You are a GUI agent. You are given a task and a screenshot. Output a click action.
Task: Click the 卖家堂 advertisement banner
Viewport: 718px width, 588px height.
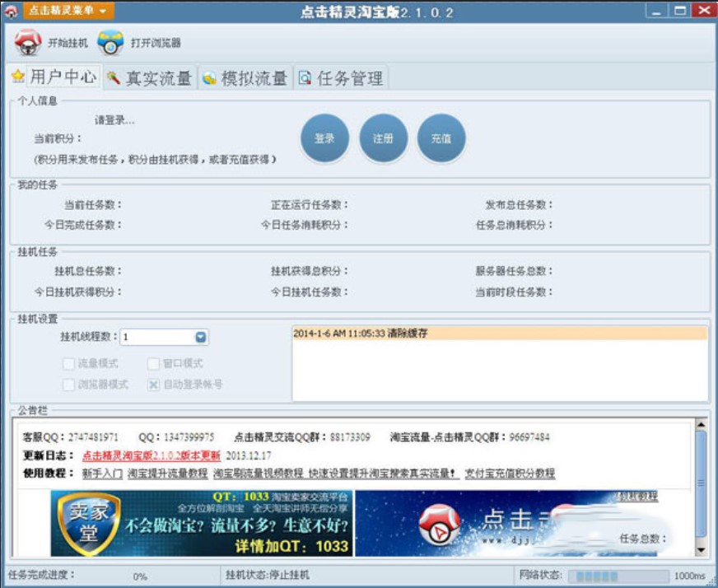pyautogui.click(x=202, y=524)
